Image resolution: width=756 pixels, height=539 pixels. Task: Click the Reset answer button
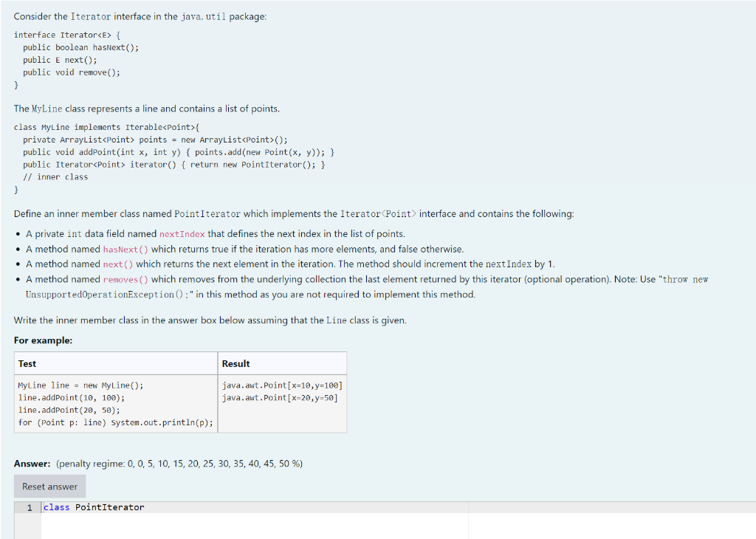49,486
